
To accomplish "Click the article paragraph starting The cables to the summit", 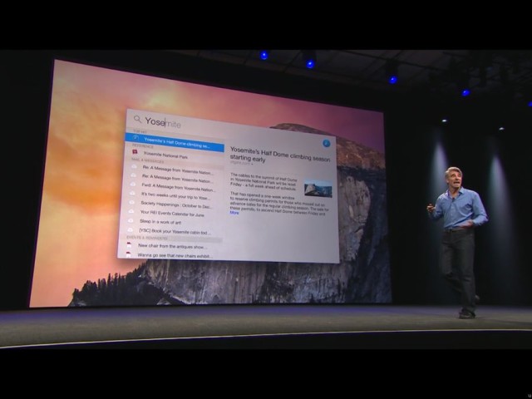I will [264, 181].
